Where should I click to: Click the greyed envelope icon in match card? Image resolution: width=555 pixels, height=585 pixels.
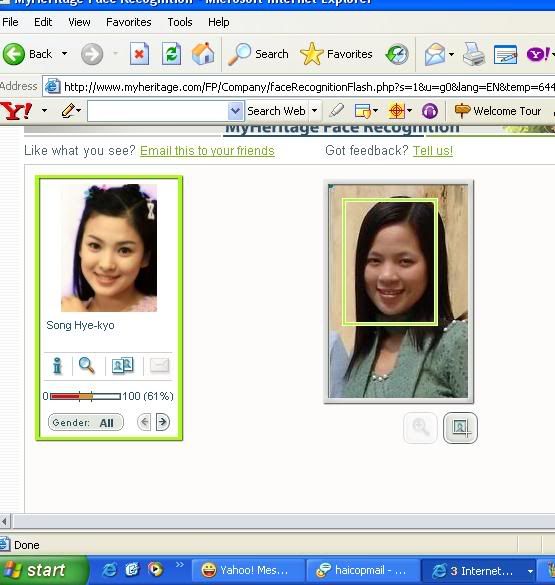(159, 366)
